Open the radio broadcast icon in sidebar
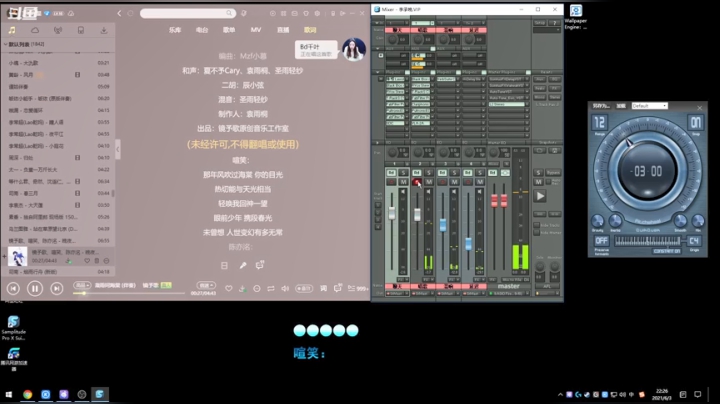 58,30
